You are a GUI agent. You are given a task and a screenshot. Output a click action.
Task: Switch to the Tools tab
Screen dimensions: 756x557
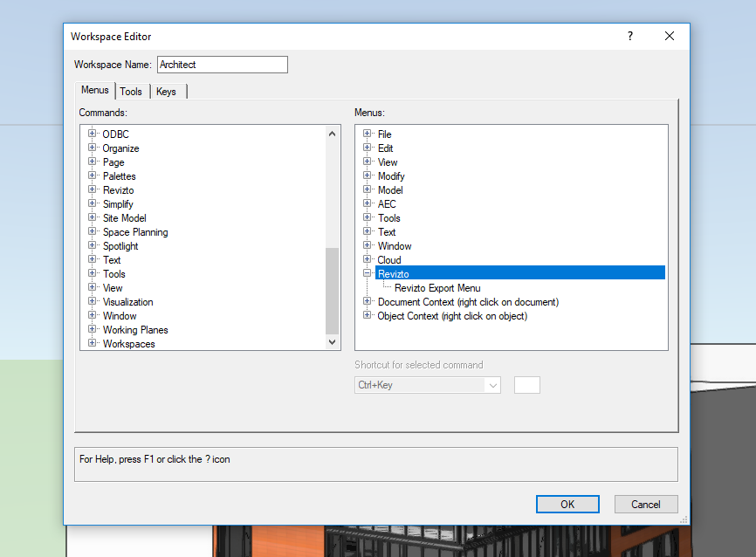[x=131, y=92]
